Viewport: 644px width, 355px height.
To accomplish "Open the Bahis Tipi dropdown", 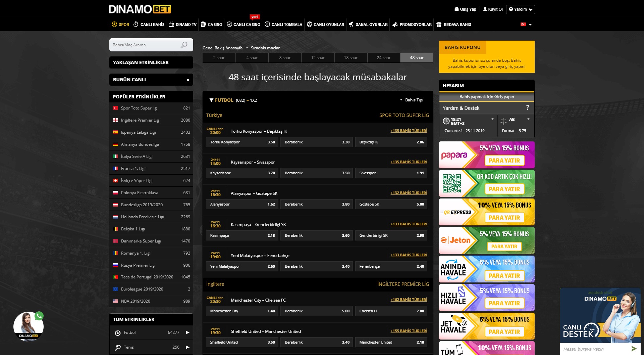I will [412, 100].
